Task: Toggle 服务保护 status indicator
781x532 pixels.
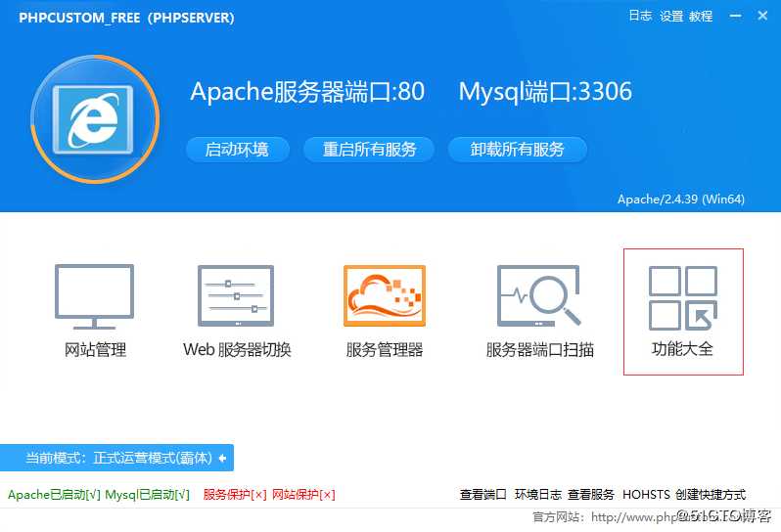Action: (235, 495)
